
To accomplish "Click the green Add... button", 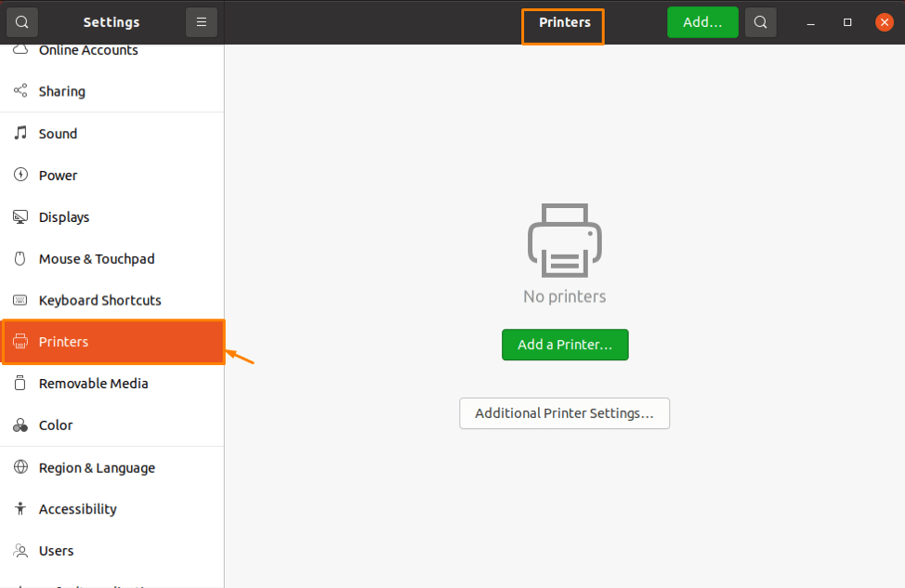I will 702,21.
